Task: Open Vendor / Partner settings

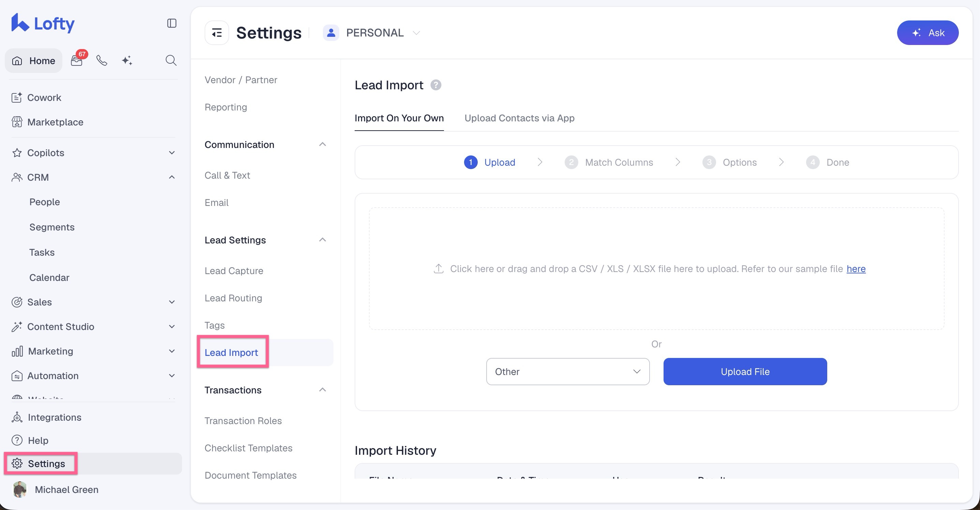Action: point(241,80)
